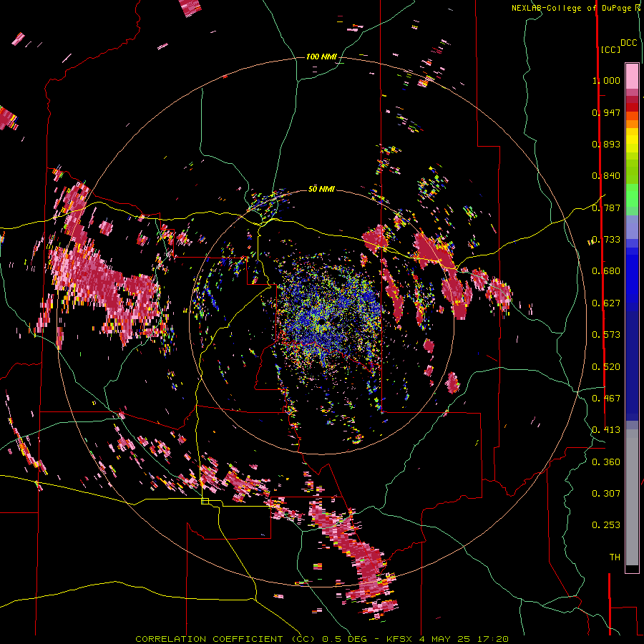Click the 0.893 value on the color scale

[x=606, y=144]
